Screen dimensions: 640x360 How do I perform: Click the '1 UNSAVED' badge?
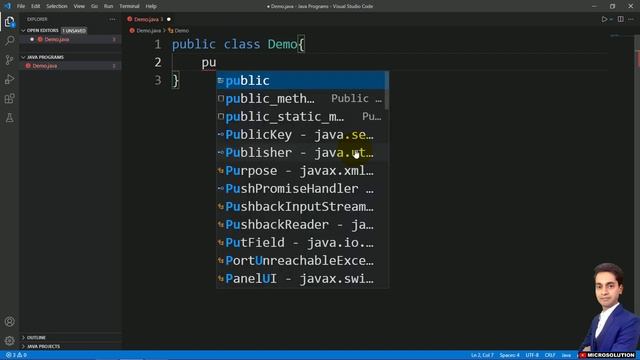coord(74,31)
